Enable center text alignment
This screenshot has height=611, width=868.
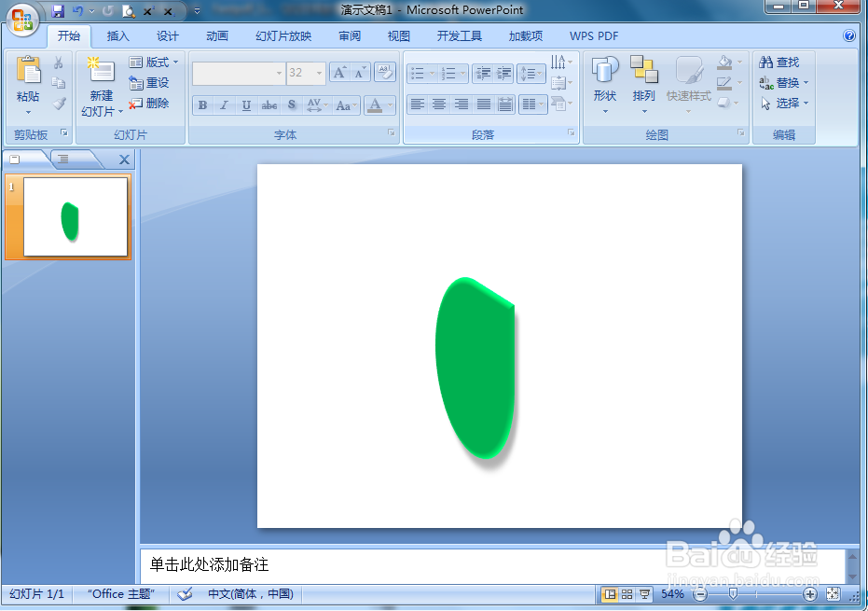tap(439, 104)
